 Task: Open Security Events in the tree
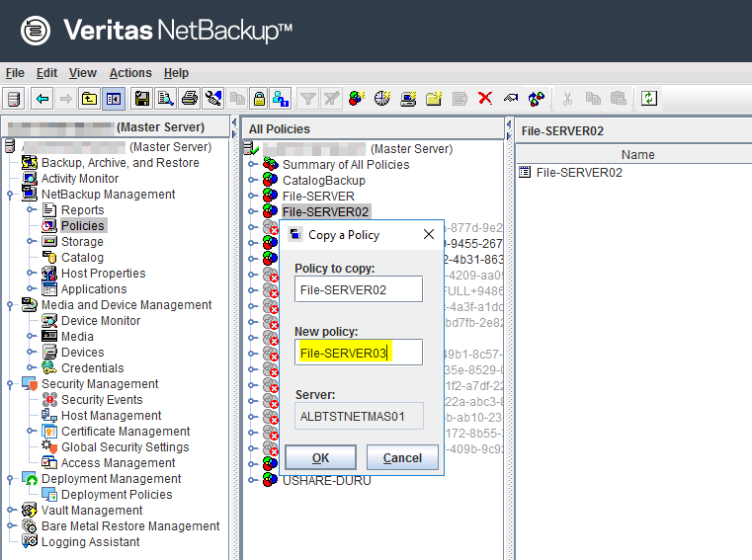101,400
